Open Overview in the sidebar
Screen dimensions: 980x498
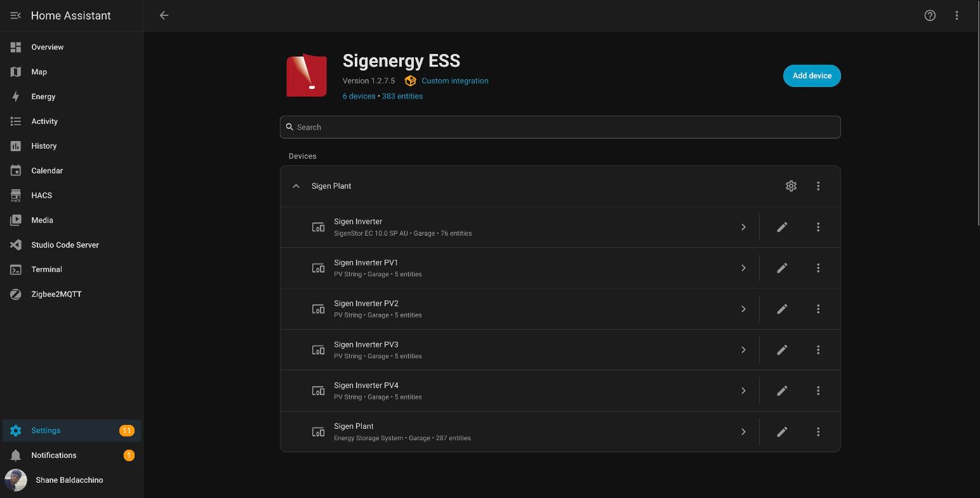(72, 47)
